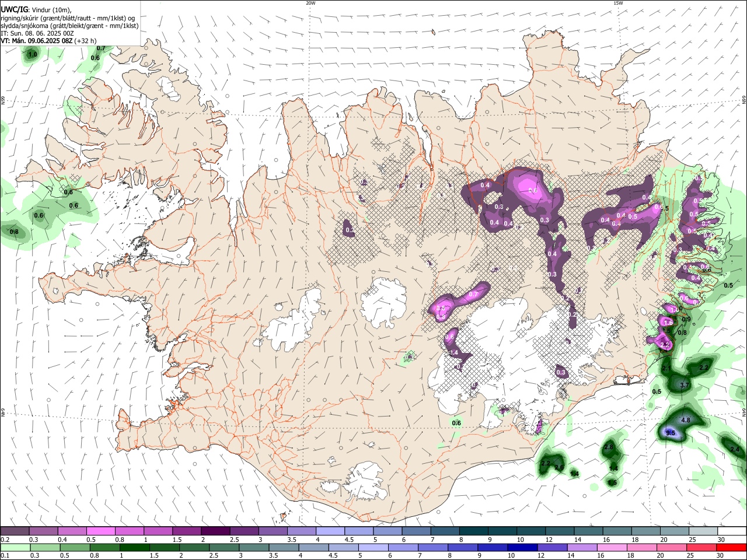Select the 2.8 rain value
Screen dimensions: 747x560
[609, 447]
